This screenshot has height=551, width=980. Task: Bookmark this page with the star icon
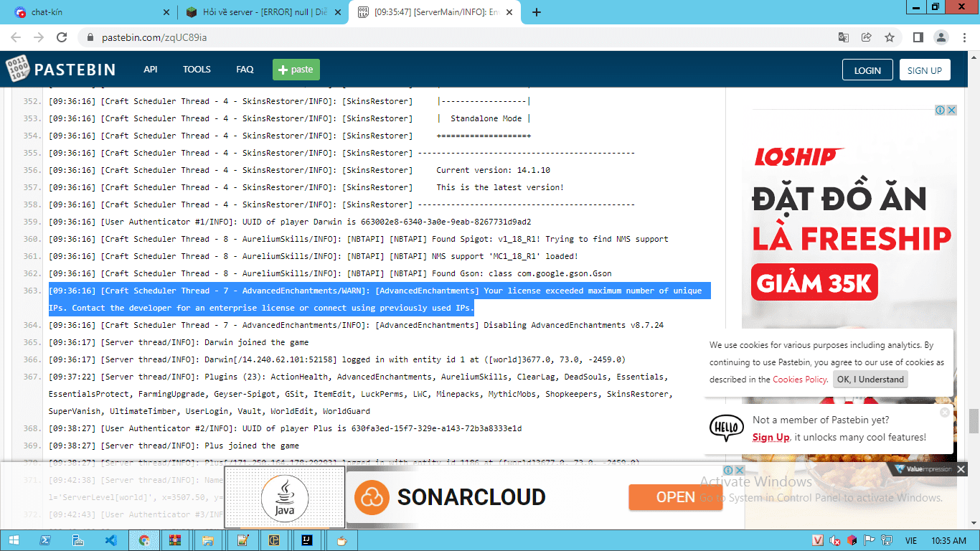(x=890, y=37)
